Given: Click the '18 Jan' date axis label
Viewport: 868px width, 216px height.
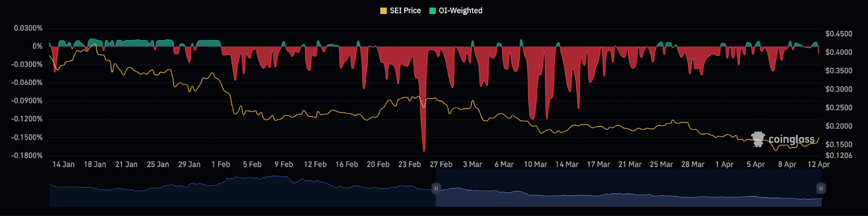Looking at the screenshot, I should tap(95, 165).
